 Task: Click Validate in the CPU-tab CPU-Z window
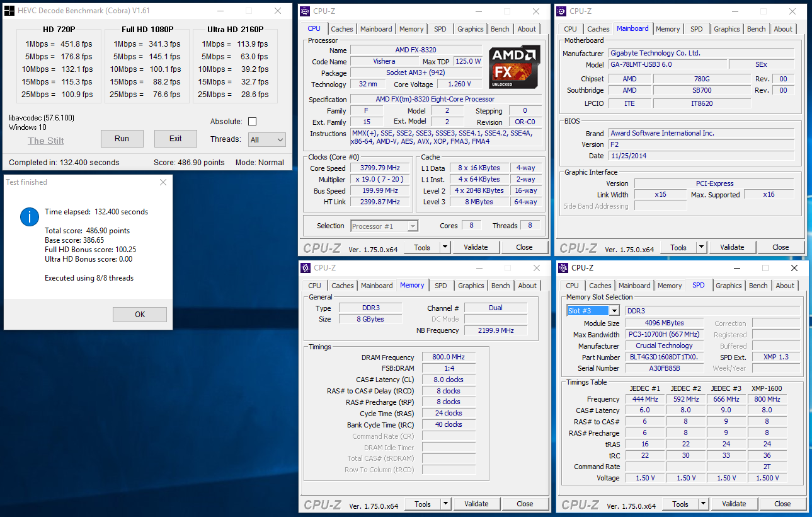(x=476, y=247)
